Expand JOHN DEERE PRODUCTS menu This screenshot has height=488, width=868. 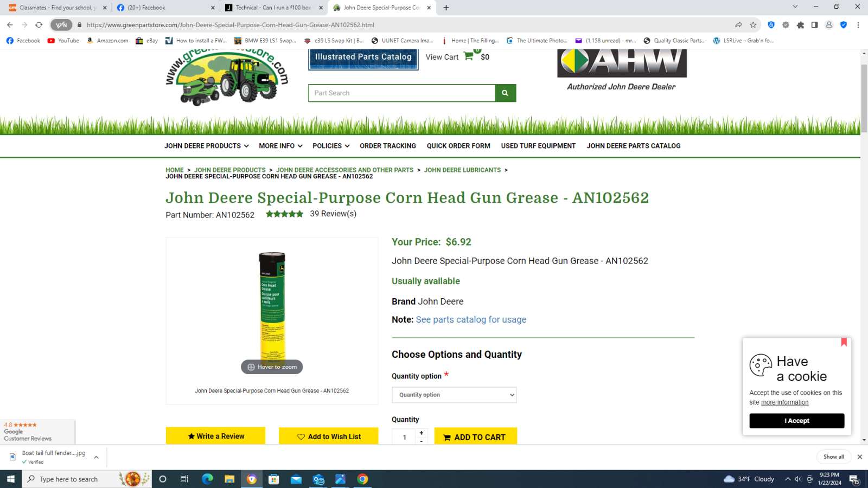pyautogui.click(x=207, y=146)
